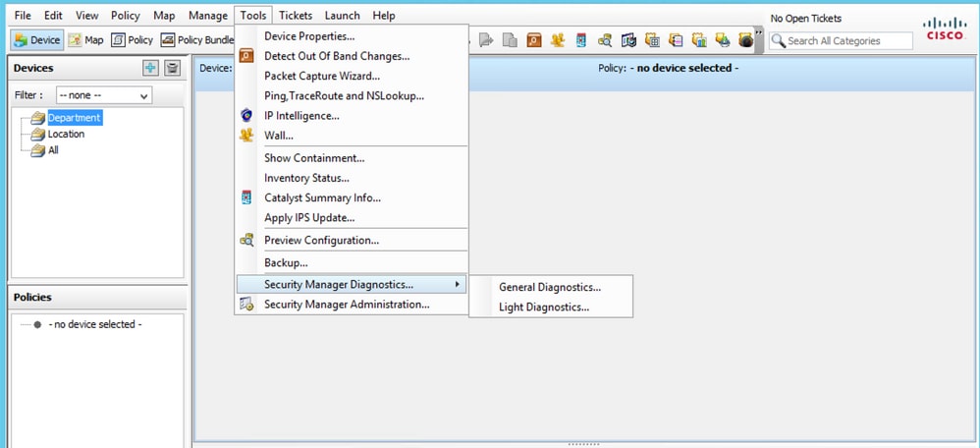
Task: Click magnifier icon in search box
Action: coord(778,40)
